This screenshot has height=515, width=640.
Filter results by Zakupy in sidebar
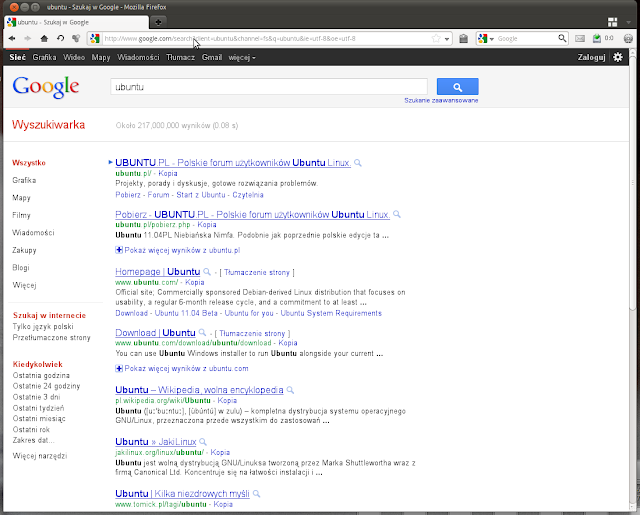tap(24, 250)
